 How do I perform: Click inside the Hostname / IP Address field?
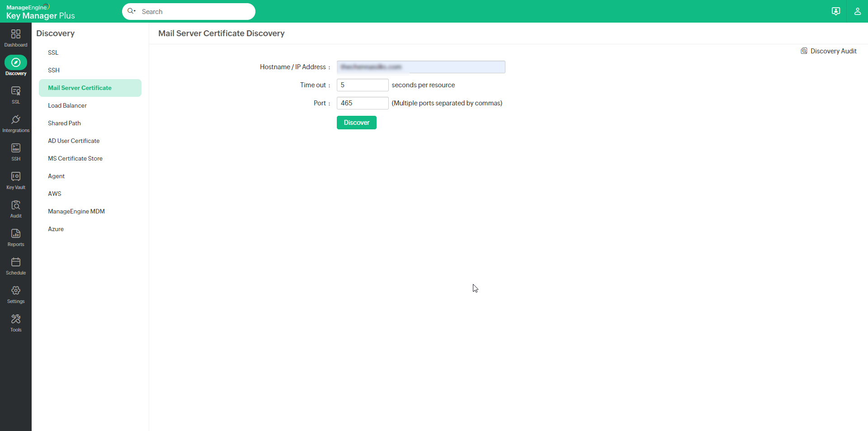[420, 67]
